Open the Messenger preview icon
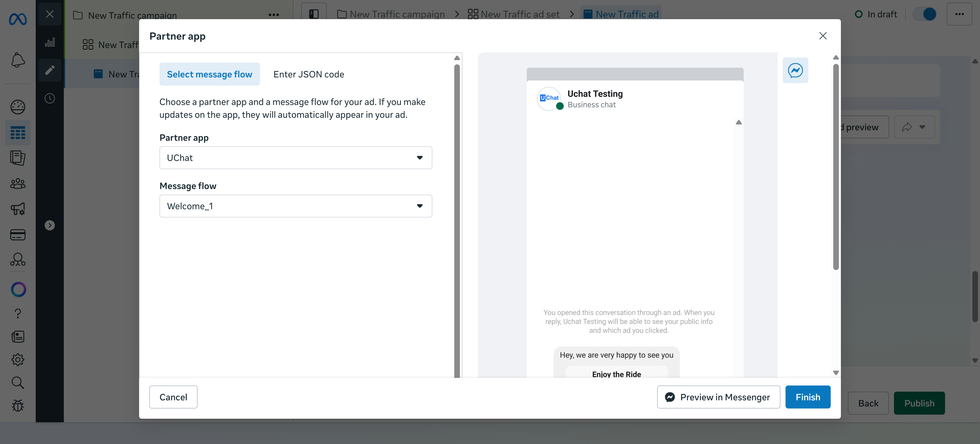Image resolution: width=980 pixels, height=444 pixels. (795, 70)
